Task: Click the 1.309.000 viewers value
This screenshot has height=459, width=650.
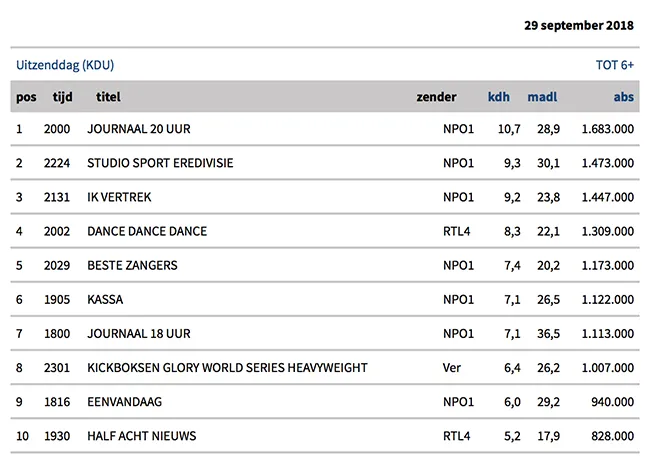Action: tap(608, 231)
